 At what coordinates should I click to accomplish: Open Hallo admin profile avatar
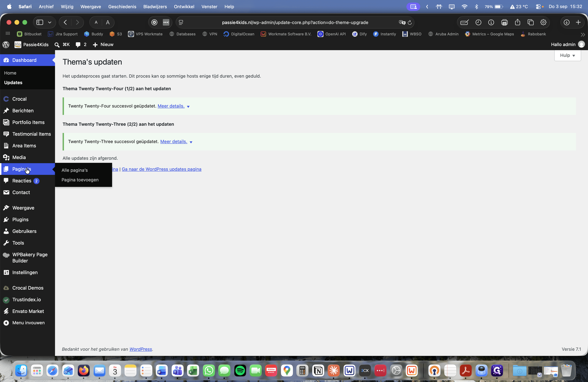[x=582, y=44]
